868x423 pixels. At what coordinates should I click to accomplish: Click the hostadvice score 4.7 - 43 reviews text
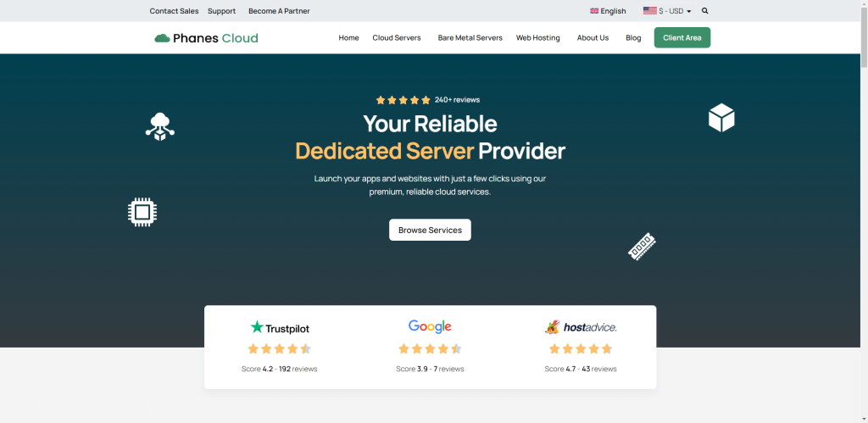(x=580, y=369)
